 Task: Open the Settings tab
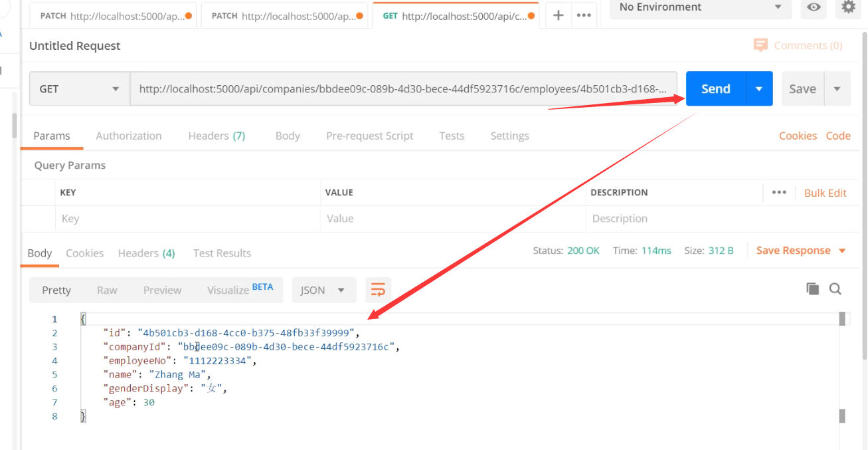pos(509,136)
